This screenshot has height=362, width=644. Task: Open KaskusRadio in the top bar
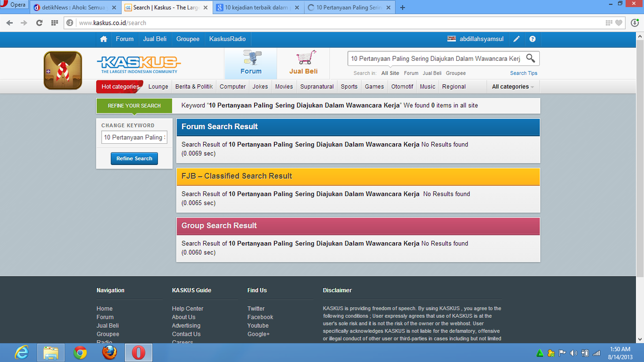point(227,39)
